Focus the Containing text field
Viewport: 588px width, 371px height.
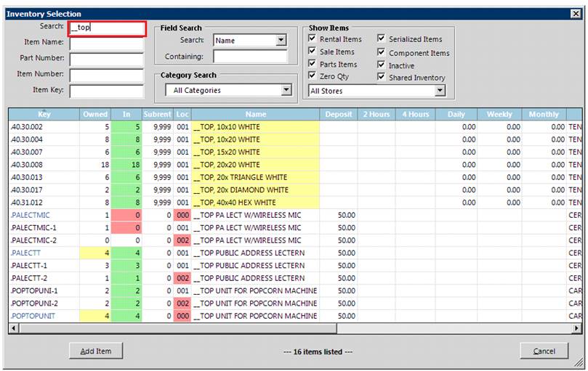click(250, 57)
